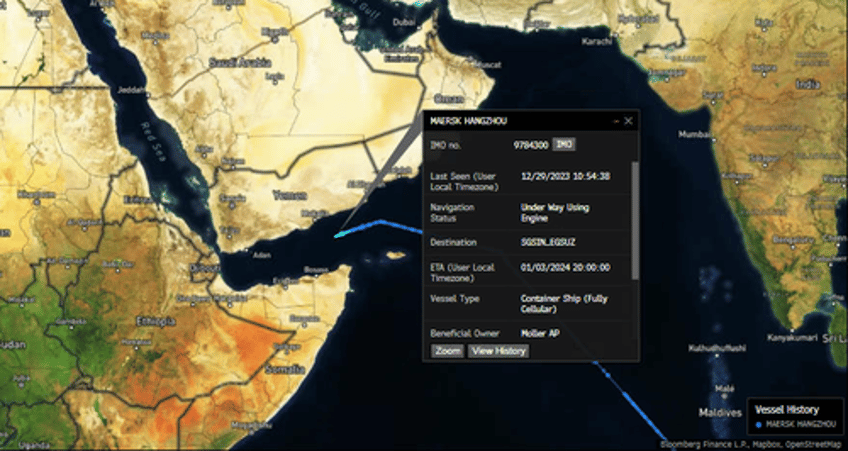Open View History for the vessel
Screen dimensions: 848x451
498,351
